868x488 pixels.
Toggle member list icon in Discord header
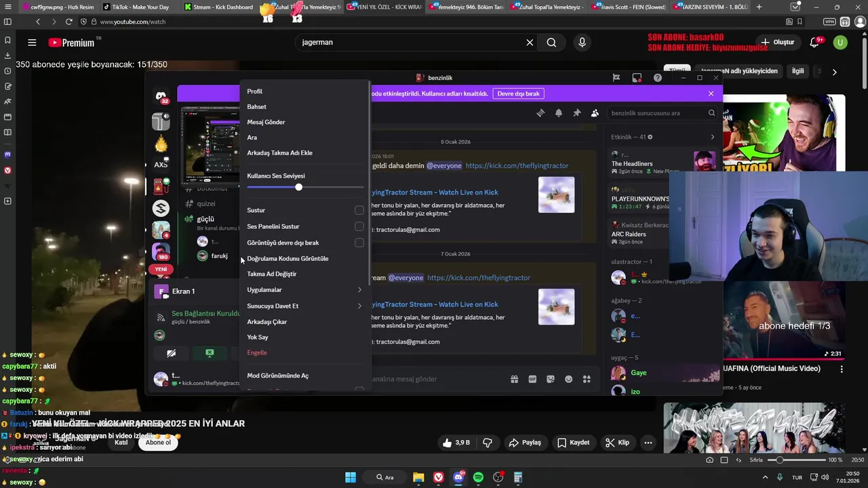click(x=595, y=113)
